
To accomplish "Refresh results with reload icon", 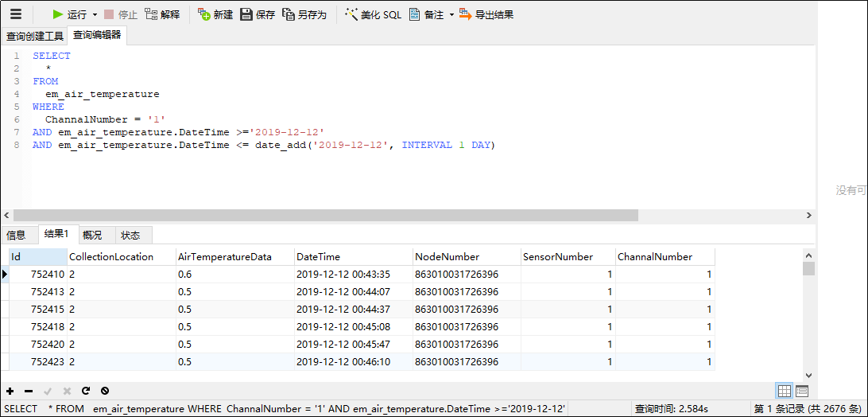I will click(86, 391).
